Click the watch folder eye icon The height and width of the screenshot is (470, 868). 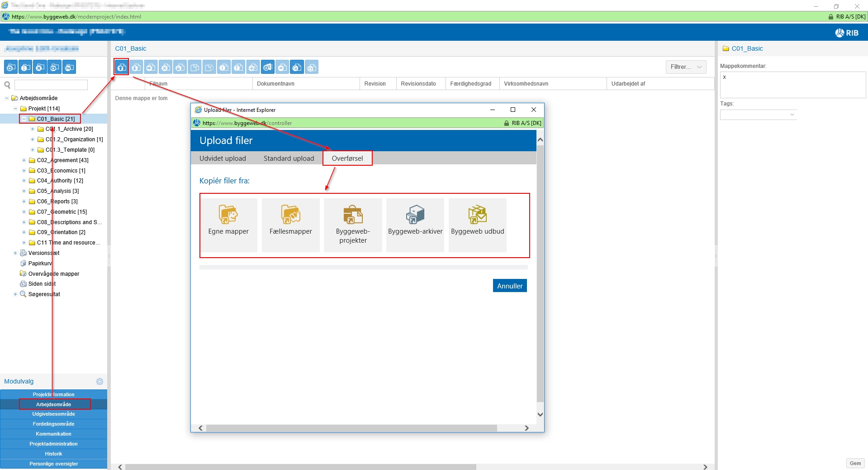[x=55, y=67]
